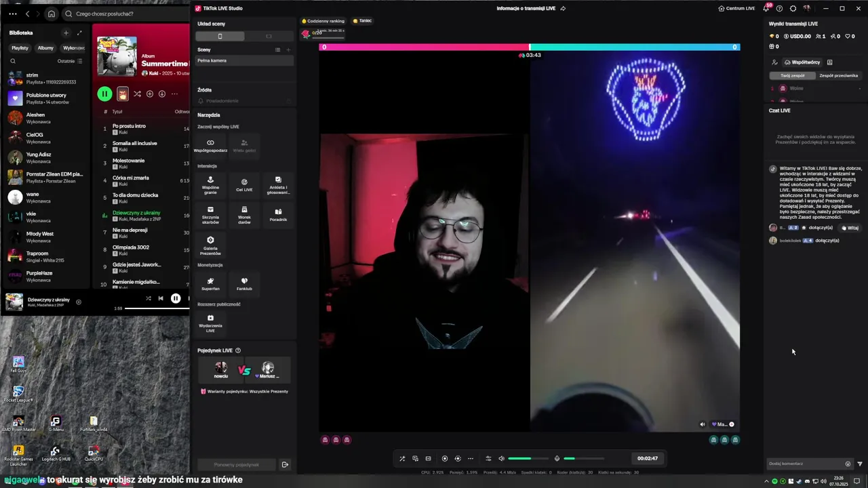Image resolution: width=868 pixels, height=488 pixels.
Task: Open Wydarzenia LIVE events tool
Action: [210, 323]
